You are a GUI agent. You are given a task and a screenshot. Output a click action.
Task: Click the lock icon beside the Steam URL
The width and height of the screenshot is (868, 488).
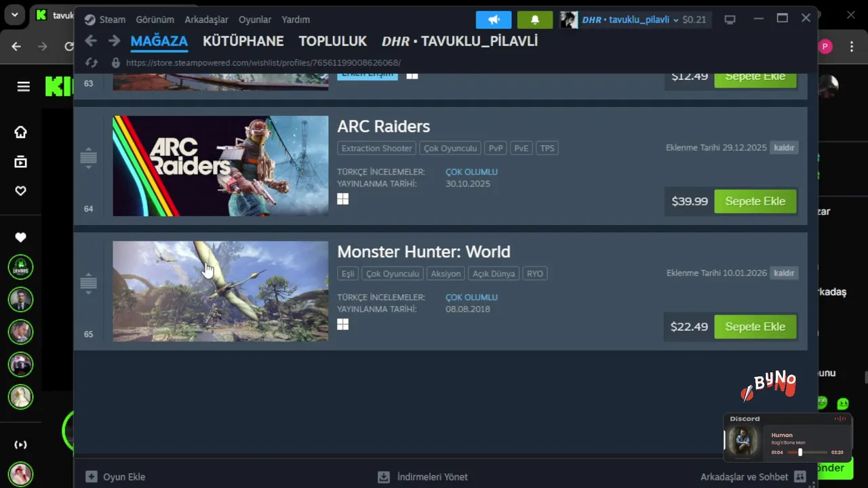click(115, 62)
